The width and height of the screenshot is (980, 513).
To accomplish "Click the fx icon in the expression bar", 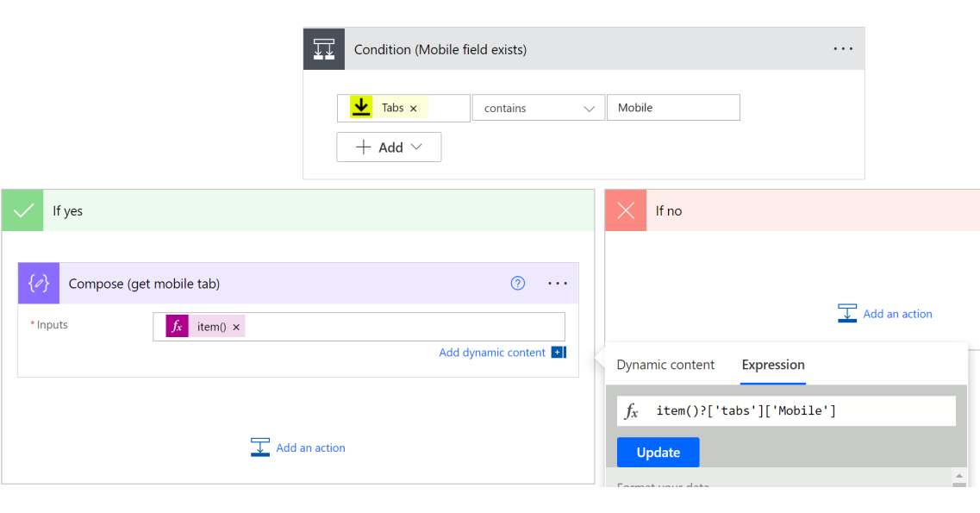I will pyautogui.click(x=632, y=410).
